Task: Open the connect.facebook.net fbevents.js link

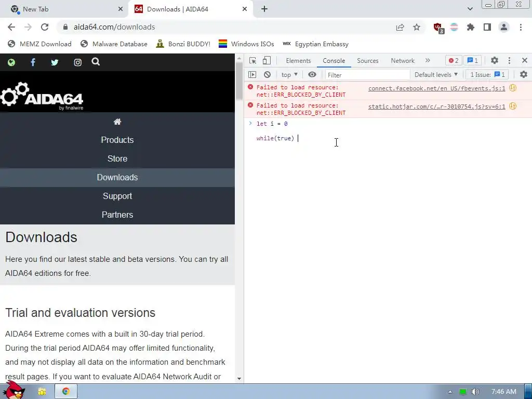Action: click(x=436, y=88)
